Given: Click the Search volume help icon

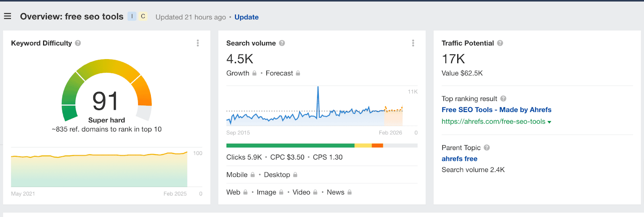Looking at the screenshot, I should (282, 43).
